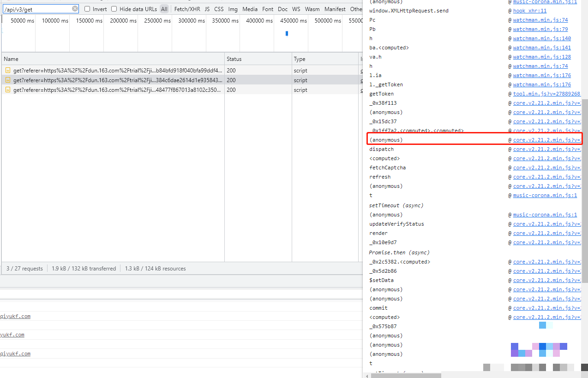Open tool.min.js link beside getToken
The image size is (588, 378).
546,94
